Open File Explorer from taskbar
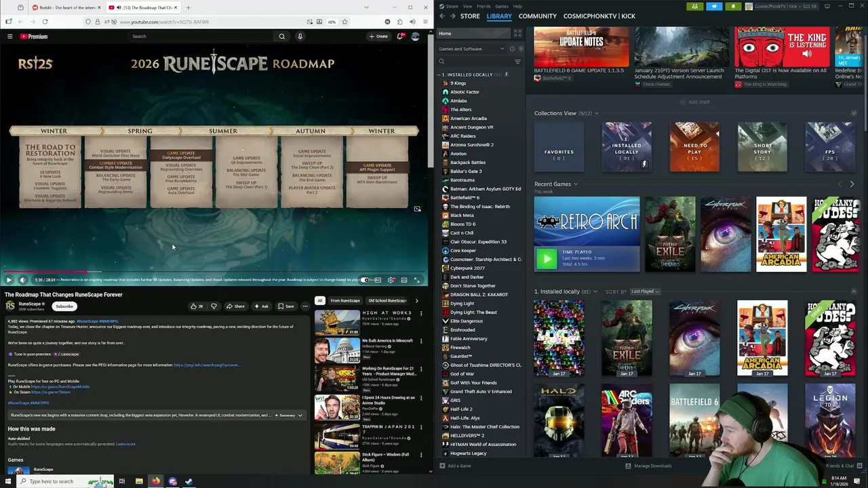The width and height of the screenshot is (868, 488). pyautogui.click(x=139, y=481)
